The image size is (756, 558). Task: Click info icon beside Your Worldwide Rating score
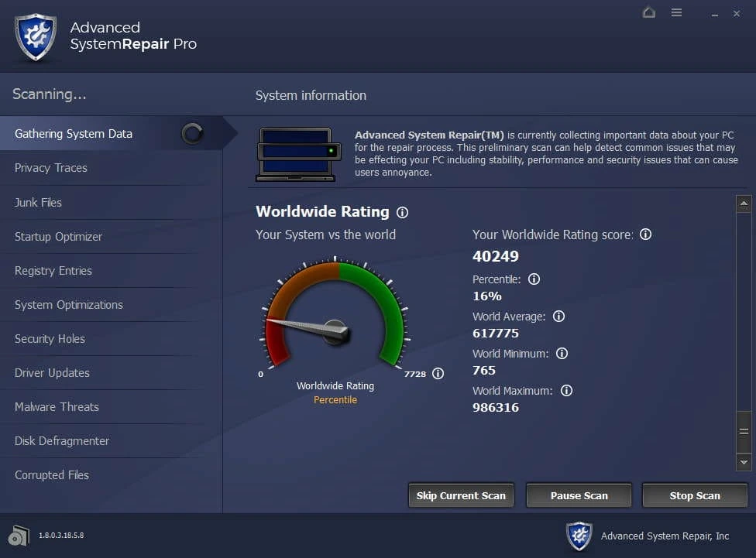point(645,234)
